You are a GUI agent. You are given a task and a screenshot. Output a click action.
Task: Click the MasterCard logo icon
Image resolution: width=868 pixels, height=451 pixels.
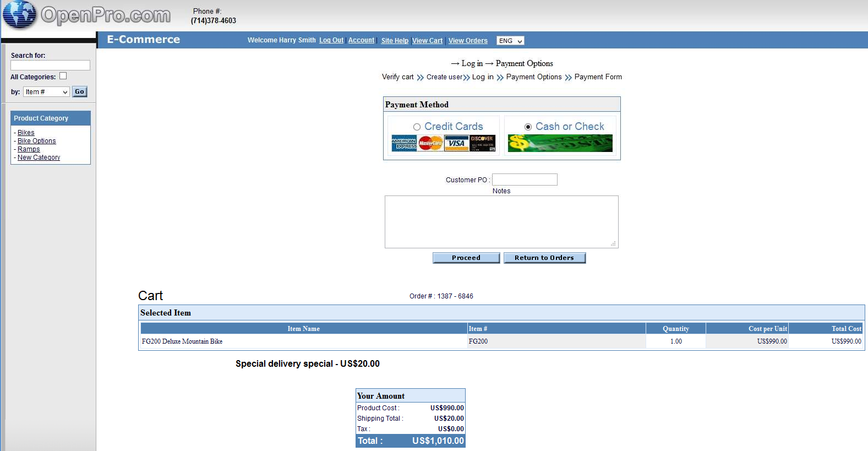(430, 143)
